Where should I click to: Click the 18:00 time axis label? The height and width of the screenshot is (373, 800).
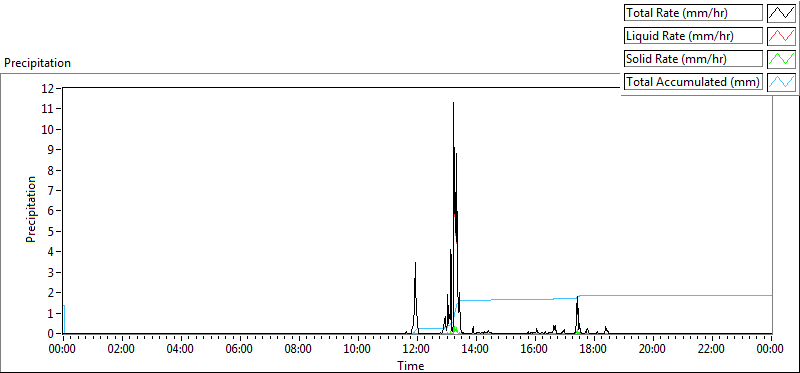pyautogui.click(x=593, y=349)
